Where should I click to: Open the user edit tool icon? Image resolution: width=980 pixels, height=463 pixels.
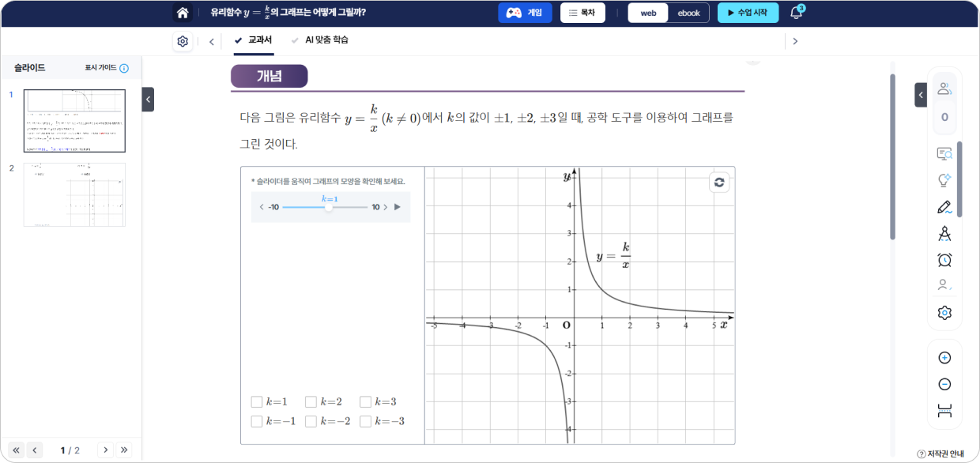tap(944, 286)
